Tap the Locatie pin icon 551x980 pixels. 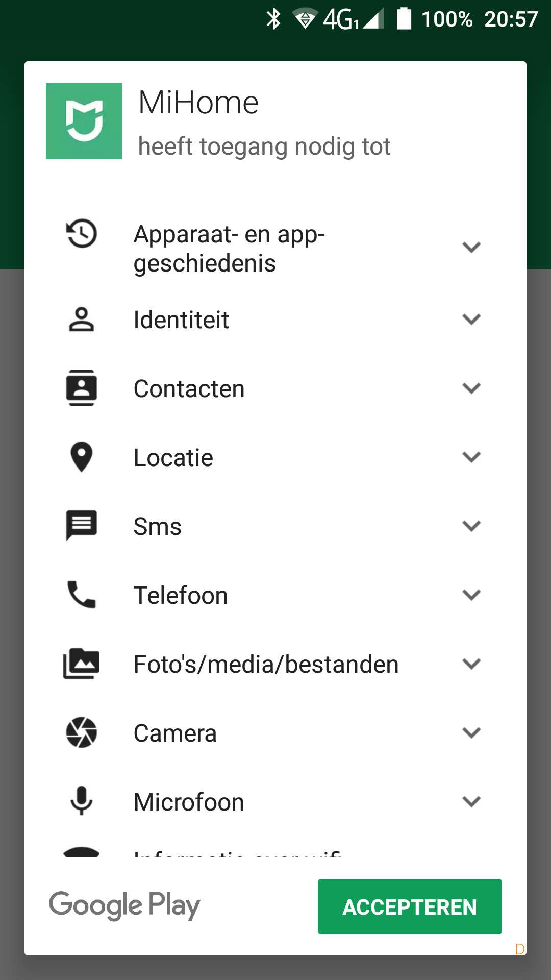pyautogui.click(x=82, y=457)
